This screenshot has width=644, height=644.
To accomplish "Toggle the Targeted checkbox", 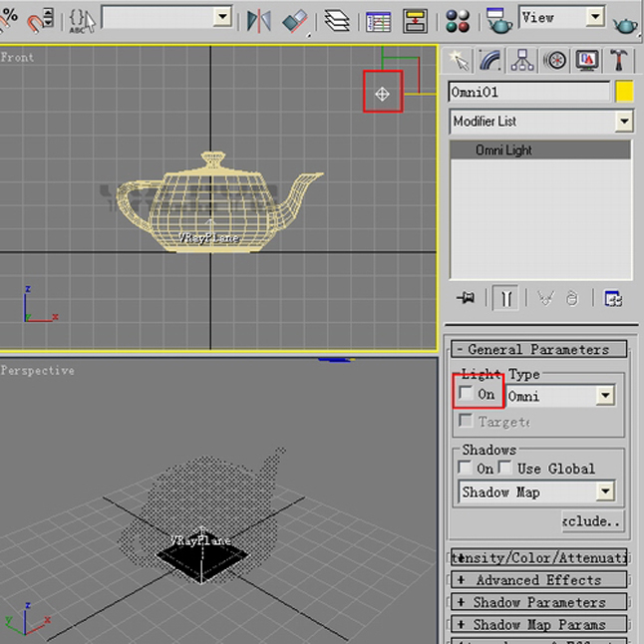I will click(x=466, y=421).
